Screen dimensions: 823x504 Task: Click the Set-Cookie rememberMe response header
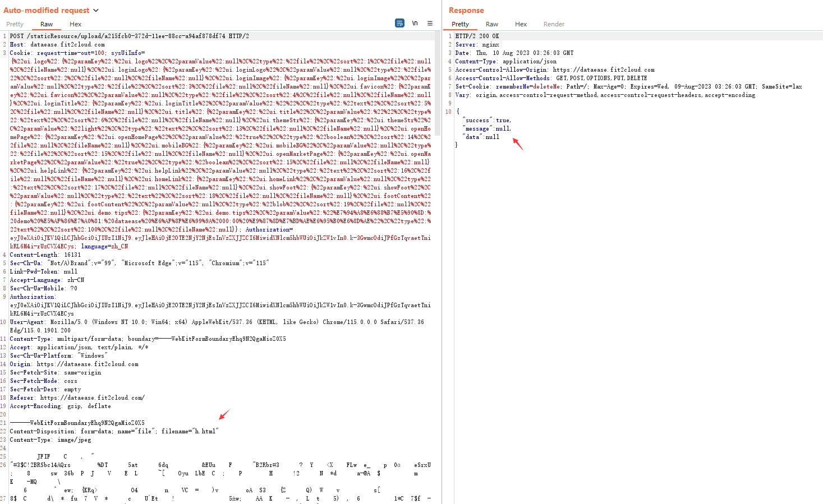(x=629, y=86)
